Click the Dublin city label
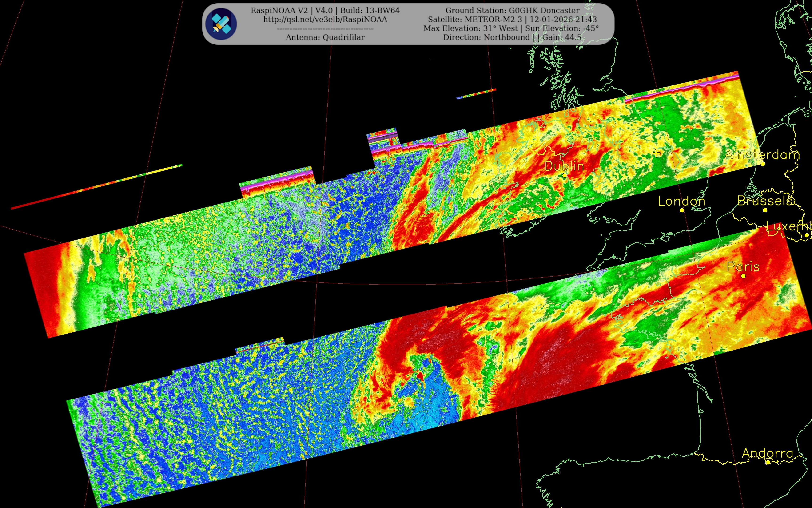This screenshot has width=812, height=508. click(x=564, y=166)
